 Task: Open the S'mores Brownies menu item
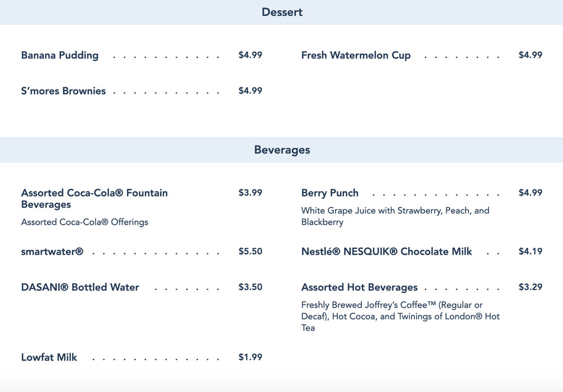[63, 91]
